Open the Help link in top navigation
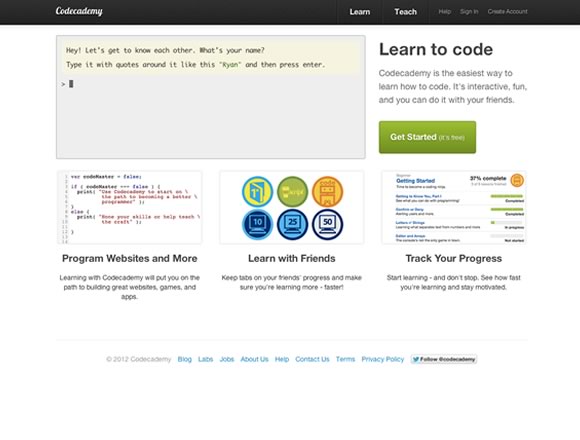Image resolution: width=580 pixels, height=440 pixels. coord(445,11)
